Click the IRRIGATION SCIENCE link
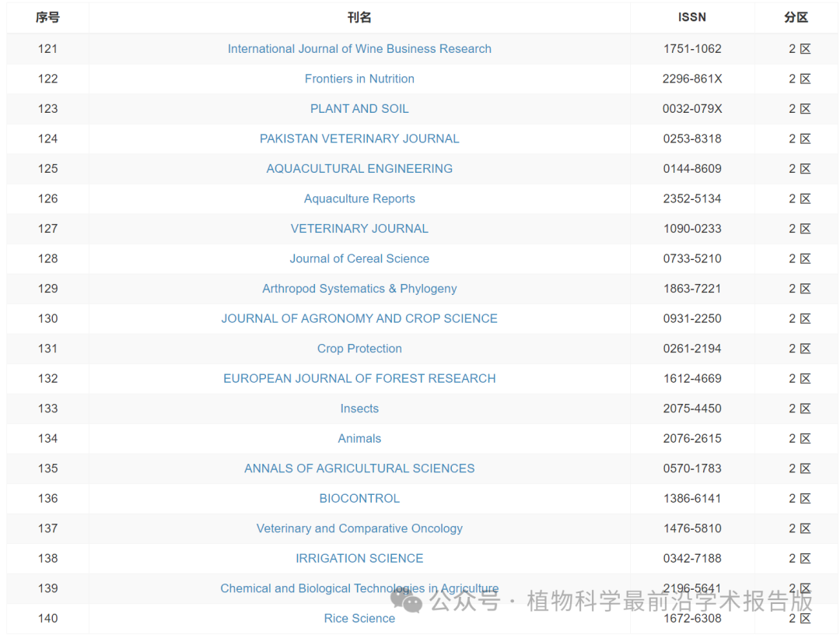 coord(359,558)
